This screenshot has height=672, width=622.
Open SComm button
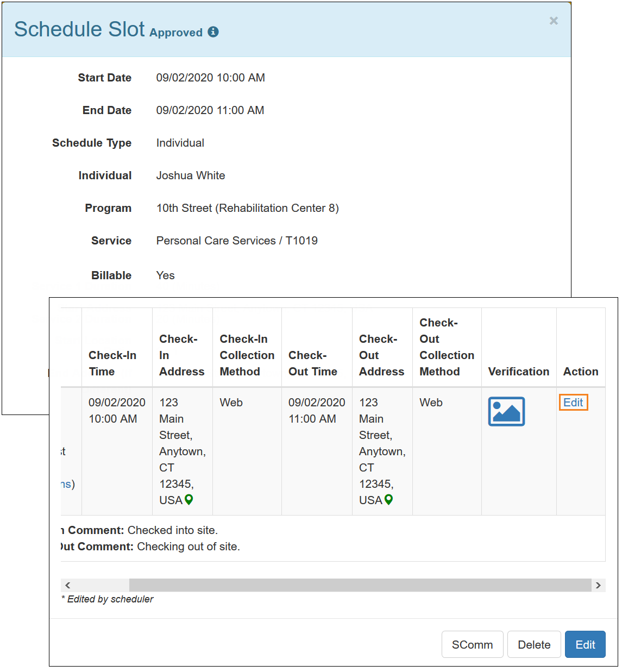[472, 644]
